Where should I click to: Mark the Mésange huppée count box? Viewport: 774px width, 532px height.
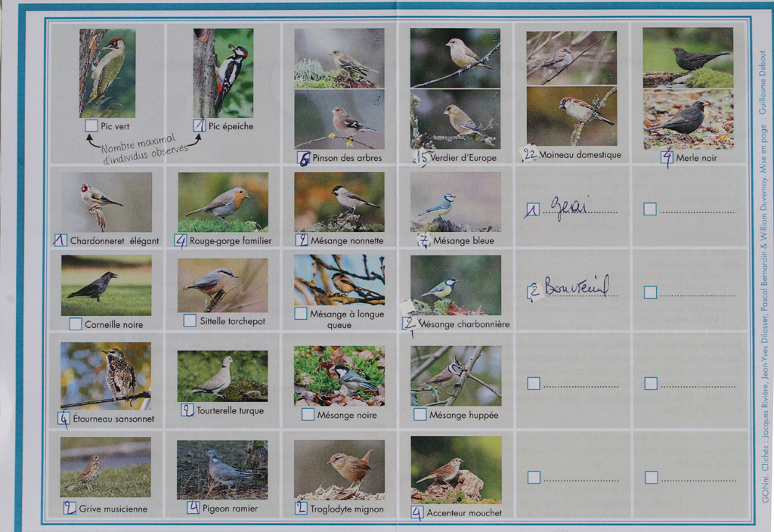(x=420, y=414)
